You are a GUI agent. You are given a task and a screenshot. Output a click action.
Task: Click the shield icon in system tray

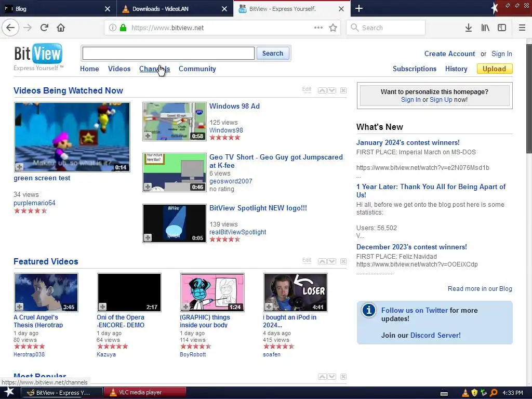click(x=474, y=393)
